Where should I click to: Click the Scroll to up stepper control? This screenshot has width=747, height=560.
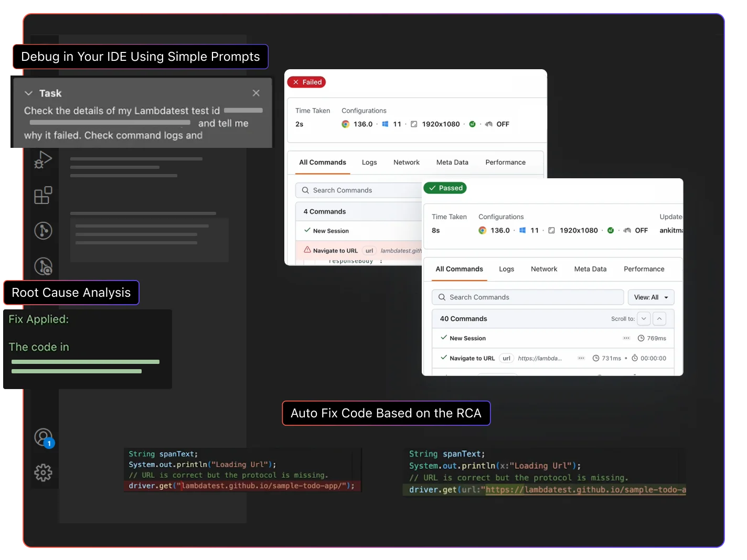(659, 318)
